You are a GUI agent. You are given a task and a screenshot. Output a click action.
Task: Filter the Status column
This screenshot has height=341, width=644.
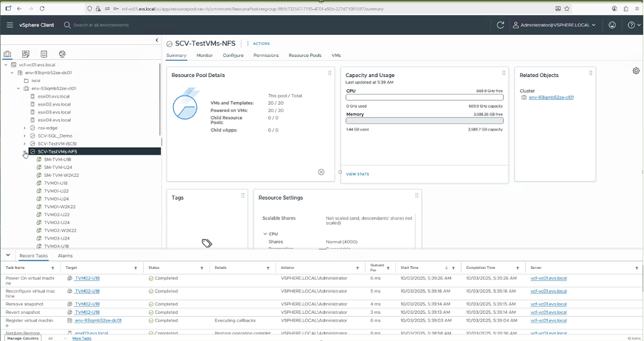(x=201, y=268)
